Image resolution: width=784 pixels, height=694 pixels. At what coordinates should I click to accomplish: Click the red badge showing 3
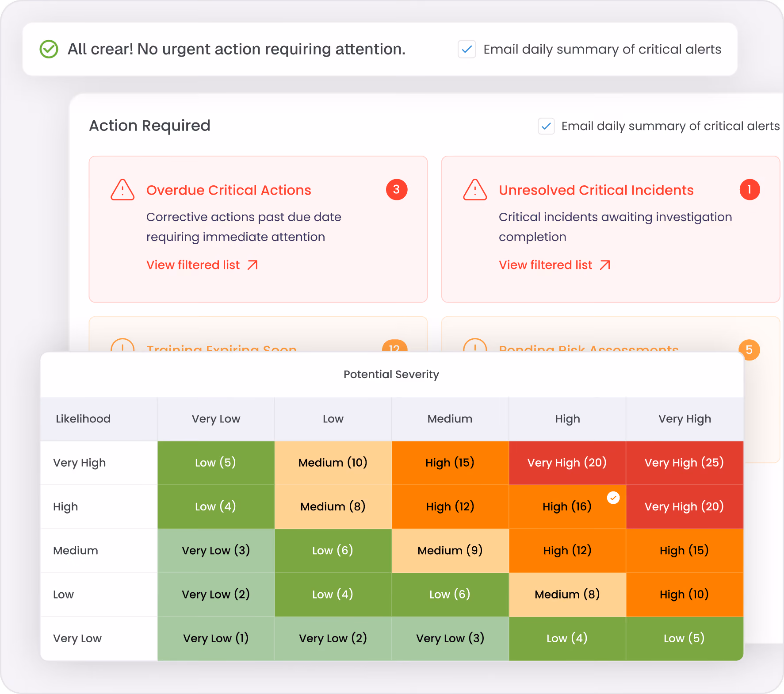coord(397,190)
